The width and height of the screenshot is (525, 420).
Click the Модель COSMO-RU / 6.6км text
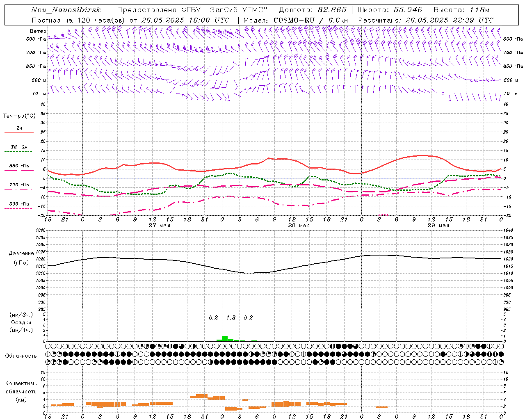point(296,20)
